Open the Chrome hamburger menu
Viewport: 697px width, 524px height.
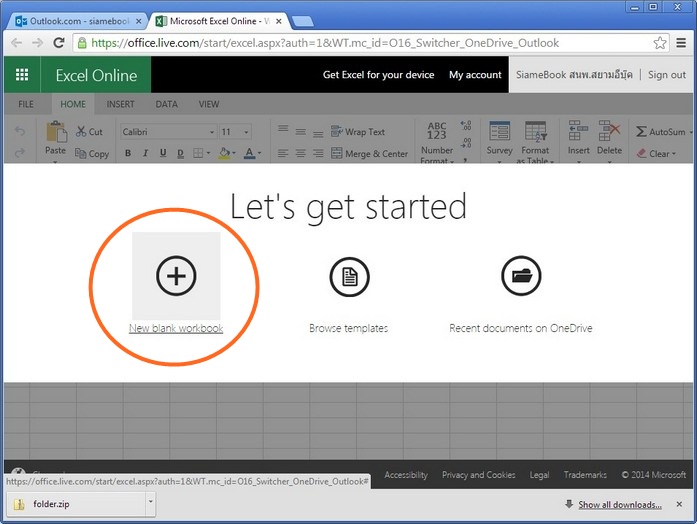[x=681, y=43]
